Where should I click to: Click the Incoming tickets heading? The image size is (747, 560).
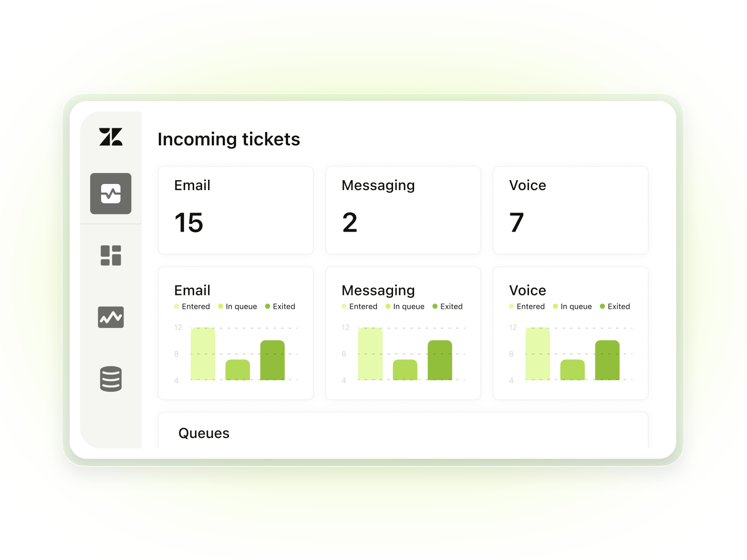228,139
